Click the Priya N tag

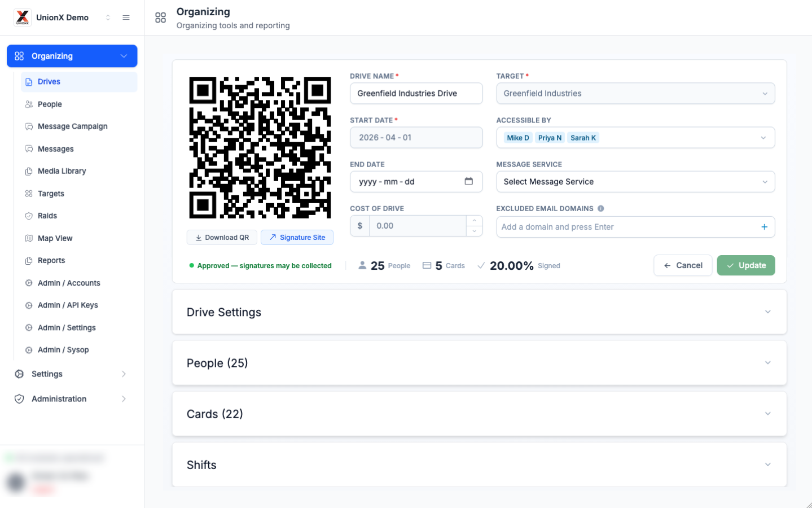[x=550, y=138]
